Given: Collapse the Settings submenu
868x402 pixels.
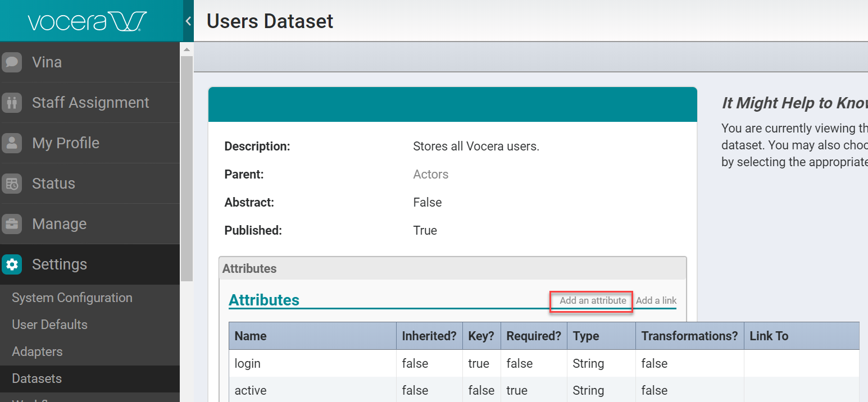Looking at the screenshot, I should [x=60, y=264].
